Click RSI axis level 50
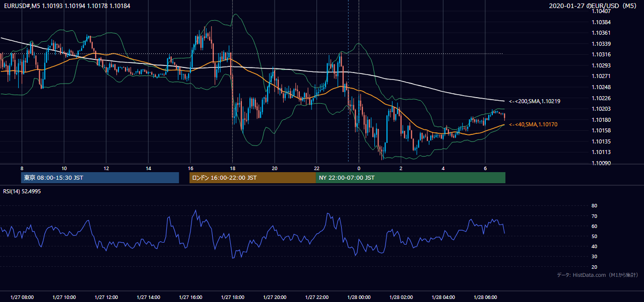The height and width of the screenshot is (302, 644). point(594,236)
